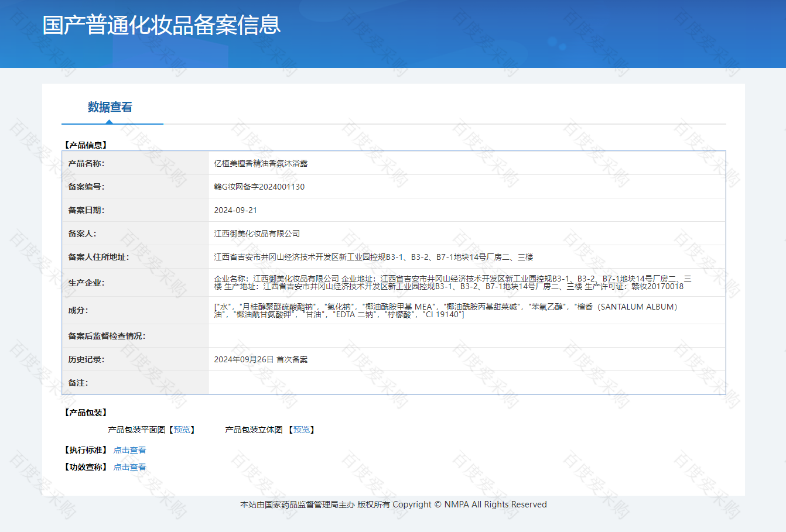This screenshot has width=786, height=532.
Task: Click the 备案人 value 江西御美化妆品有限公司
Action: (257, 234)
